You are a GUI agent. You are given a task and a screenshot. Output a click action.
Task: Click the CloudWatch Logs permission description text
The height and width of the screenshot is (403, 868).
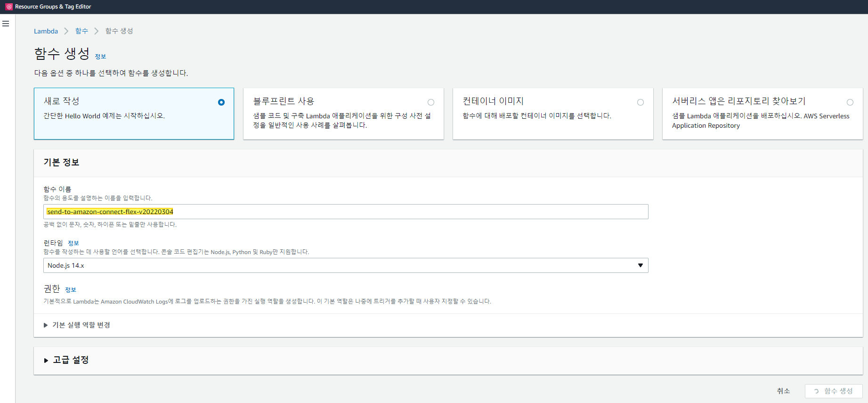tap(267, 302)
